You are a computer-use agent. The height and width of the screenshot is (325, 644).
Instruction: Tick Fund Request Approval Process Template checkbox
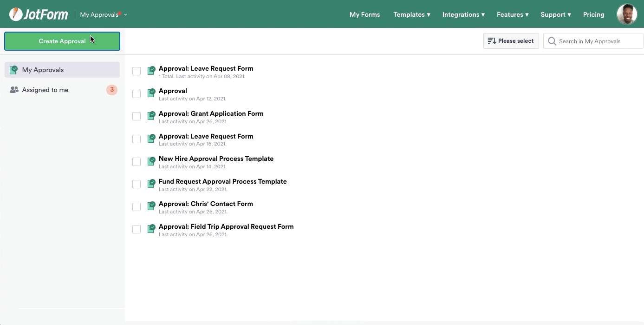(137, 184)
